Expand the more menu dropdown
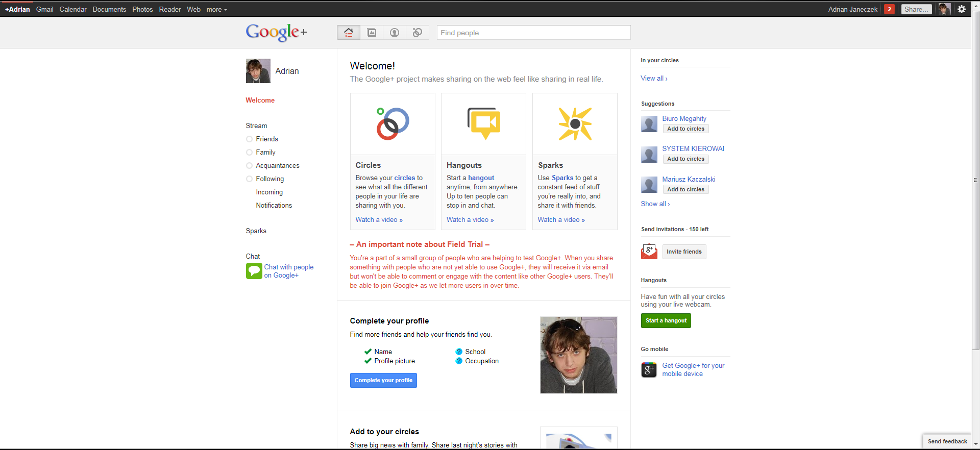Screen dimensions: 980x450 pos(217,9)
